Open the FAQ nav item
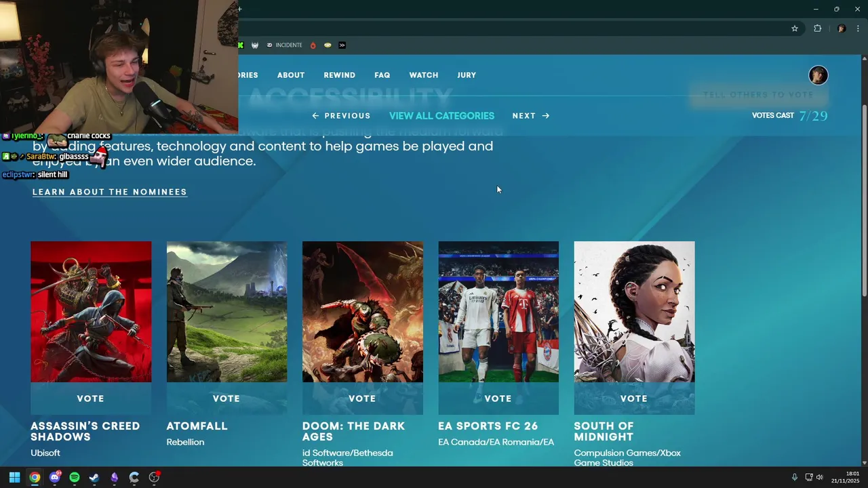 [x=382, y=75]
